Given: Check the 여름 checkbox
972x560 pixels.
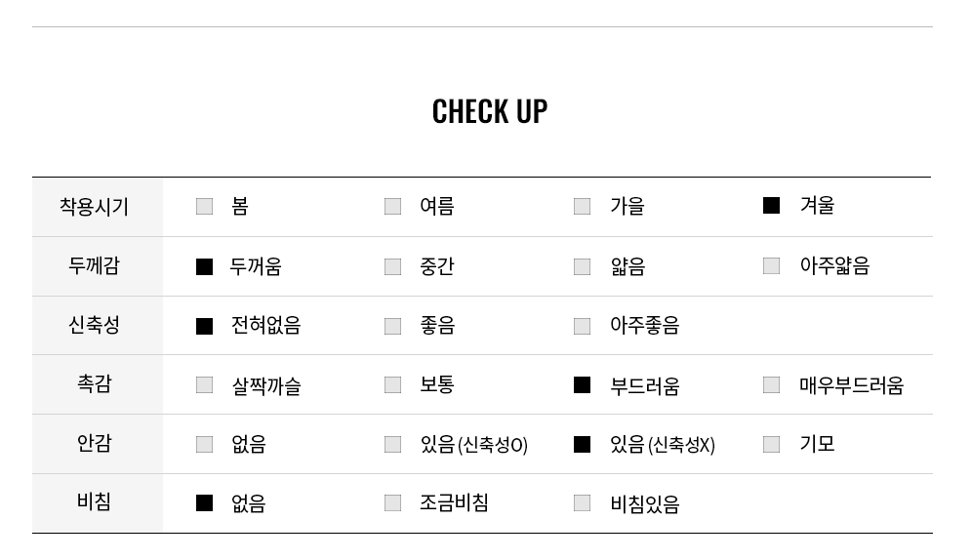Looking at the screenshot, I should point(393,206).
